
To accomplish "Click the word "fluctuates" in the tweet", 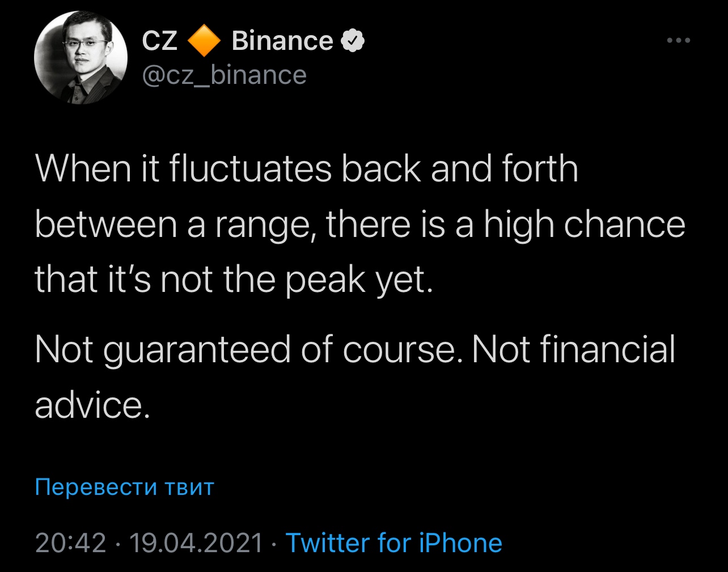I will (250, 169).
